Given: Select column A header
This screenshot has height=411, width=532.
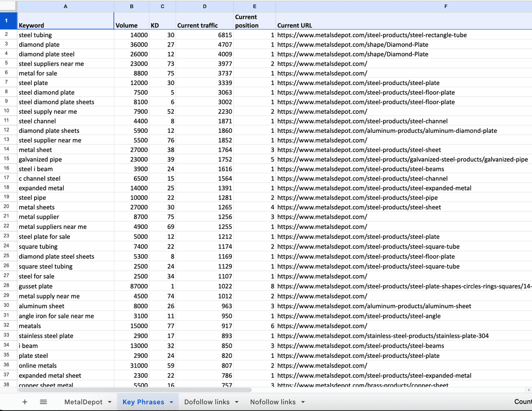Looking at the screenshot, I should tap(66, 6).
